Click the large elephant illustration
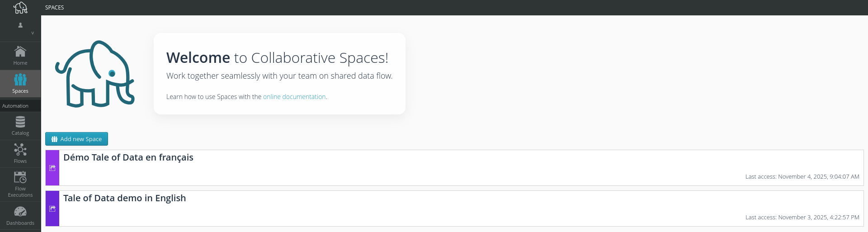Screen dimensions: 868x232 95,74
